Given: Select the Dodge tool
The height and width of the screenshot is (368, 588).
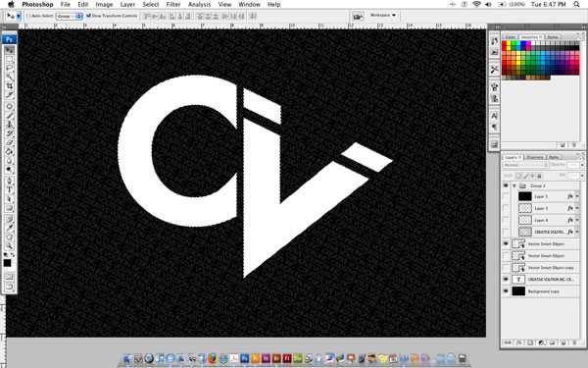Looking at the screenshot, I should tap(10, 170).
